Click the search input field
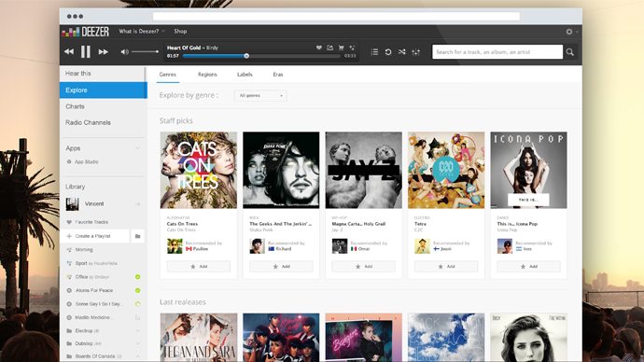The width and height of the screenshot is (644, 362). (x=497, y=52)
